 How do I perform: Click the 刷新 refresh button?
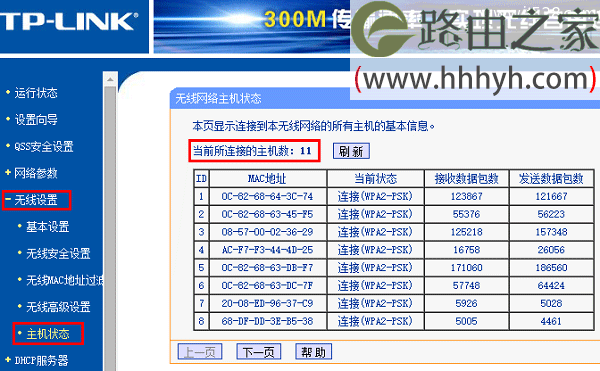[x=351, y=151]
